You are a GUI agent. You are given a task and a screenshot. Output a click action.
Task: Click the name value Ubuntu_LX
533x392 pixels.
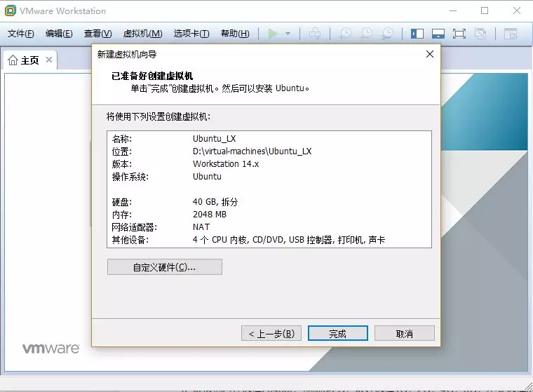[x=214, y=139]
